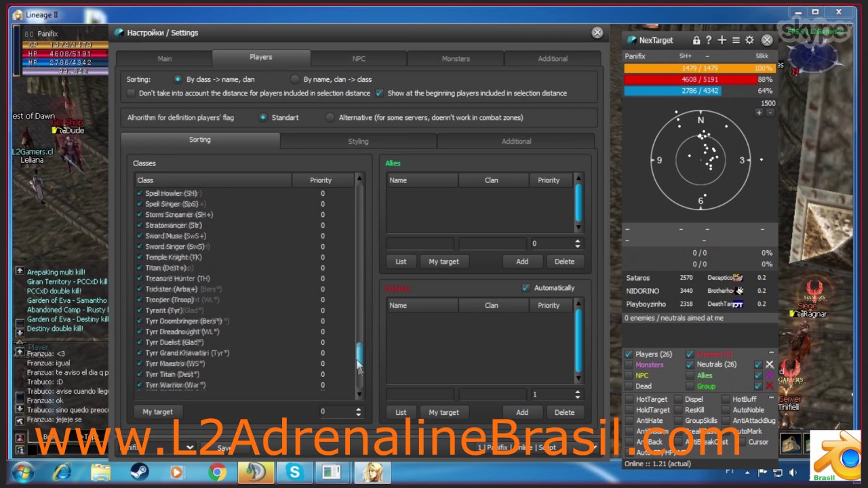Select By name, clan -> class sorting
This screenshot has height=488, width=868.
tap(295, 79)
